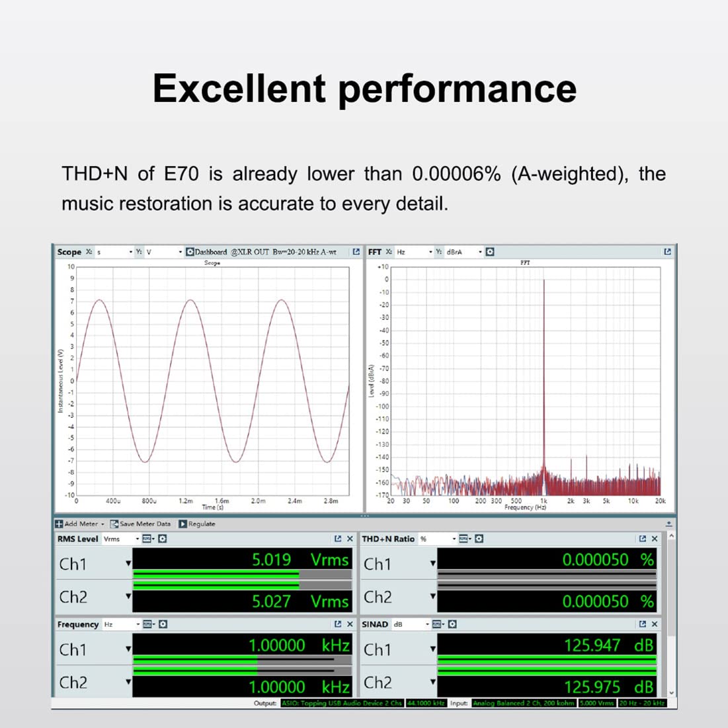Open FFT graph settings gear icon
The width and height of the screenshot is (728, 728).
coord(490,252)
